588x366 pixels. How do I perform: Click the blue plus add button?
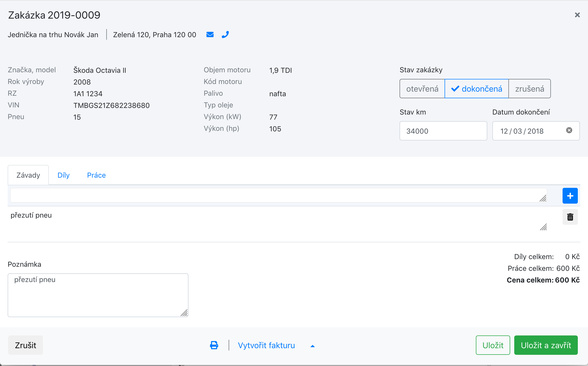[x=570, y=196]
